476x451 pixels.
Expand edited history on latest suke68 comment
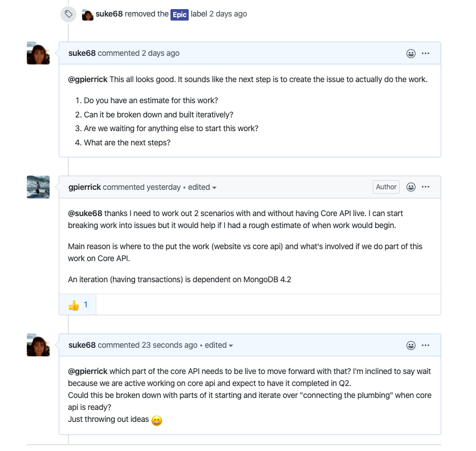(x=219, y=345)
